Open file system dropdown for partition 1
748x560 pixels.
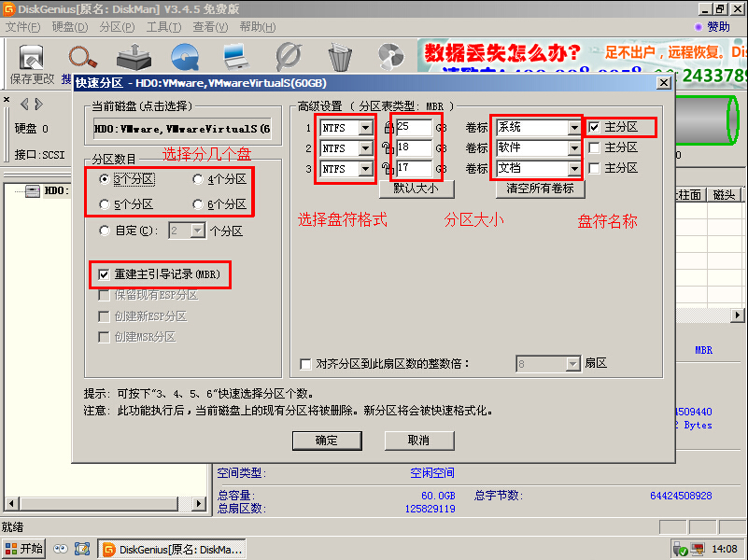tap(365, 128)
